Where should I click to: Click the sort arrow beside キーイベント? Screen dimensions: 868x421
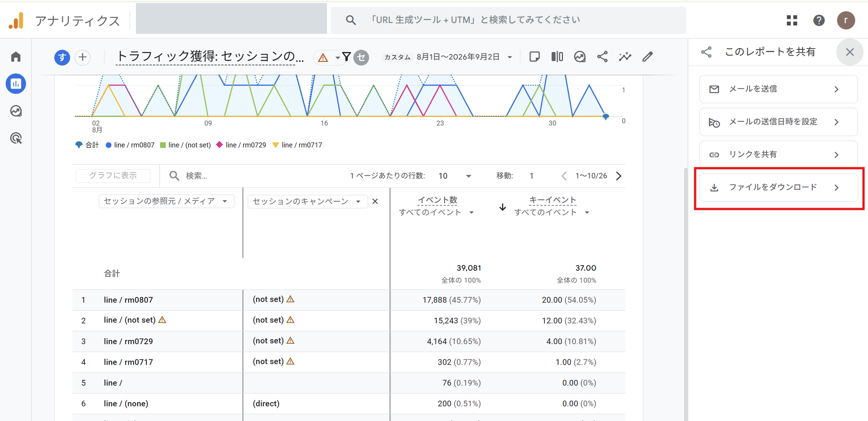502,207
